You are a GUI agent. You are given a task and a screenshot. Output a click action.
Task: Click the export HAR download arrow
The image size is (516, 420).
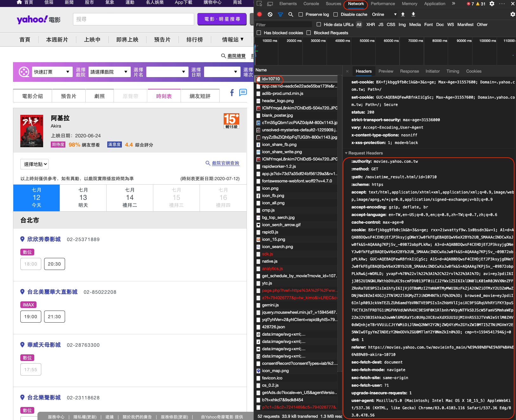[x=413, y=14]
